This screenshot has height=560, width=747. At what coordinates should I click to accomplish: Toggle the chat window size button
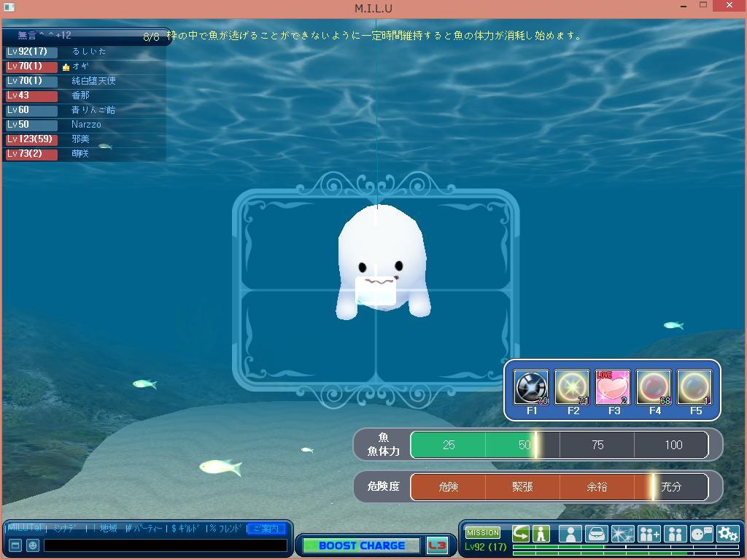tap(15, 545)
